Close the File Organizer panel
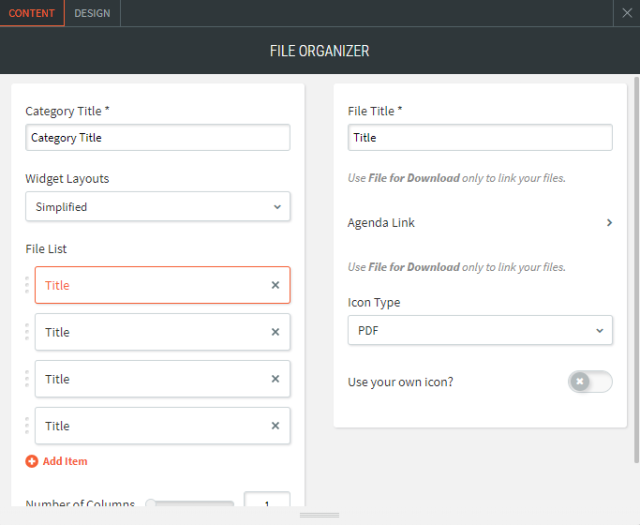Image resolution: width=640 pixels, height=525 pixels. tap(626, 13)
